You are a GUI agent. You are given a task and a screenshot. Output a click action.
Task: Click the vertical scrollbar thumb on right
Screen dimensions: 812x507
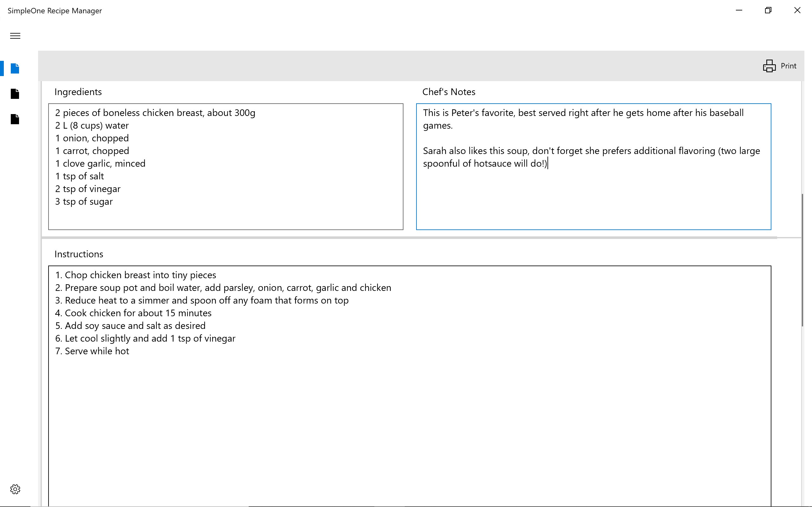(x=802, y=260)
